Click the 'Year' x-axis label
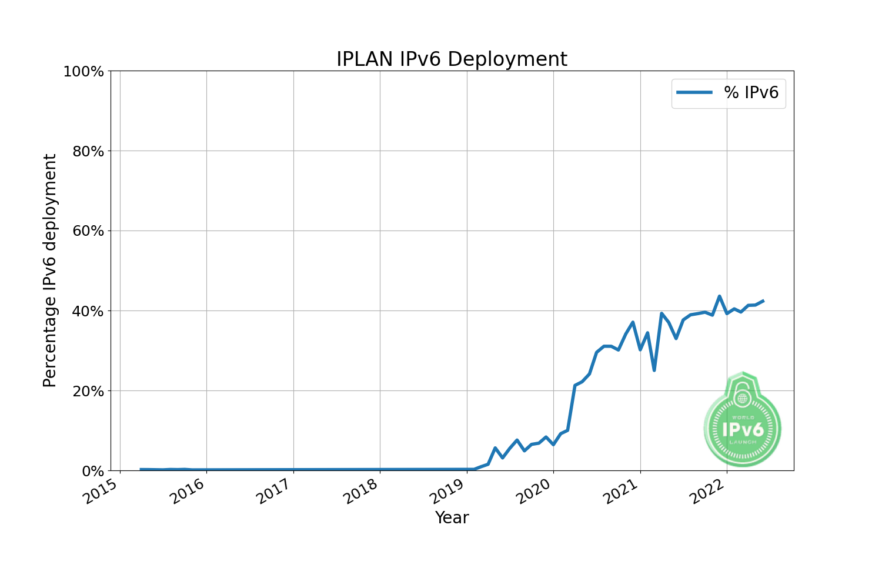882x588 pixels. click(452, 517)
